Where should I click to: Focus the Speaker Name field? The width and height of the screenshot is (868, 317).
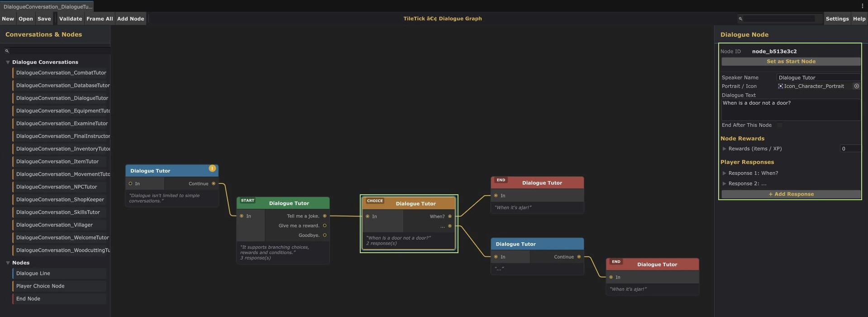tap(818, 77)
